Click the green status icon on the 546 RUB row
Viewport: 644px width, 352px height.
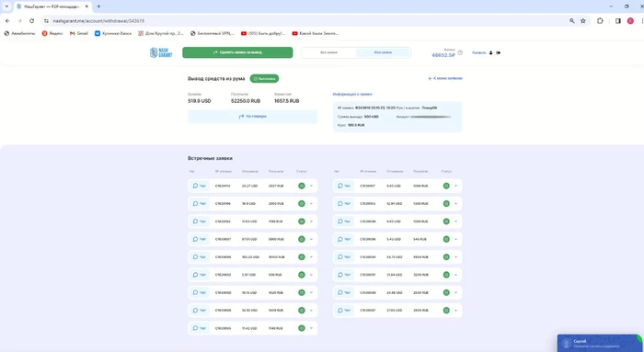446,239
